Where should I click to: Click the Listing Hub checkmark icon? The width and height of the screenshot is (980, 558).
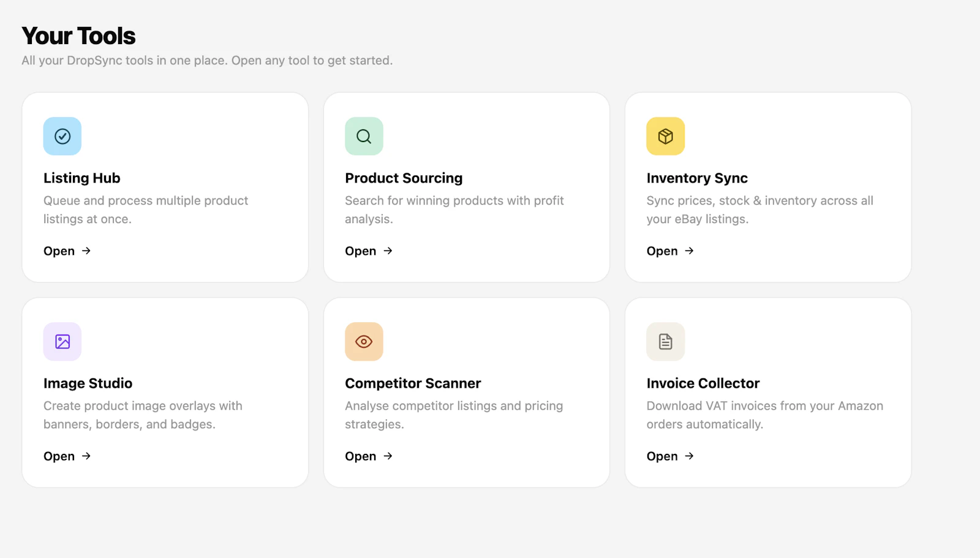(62, 136)
